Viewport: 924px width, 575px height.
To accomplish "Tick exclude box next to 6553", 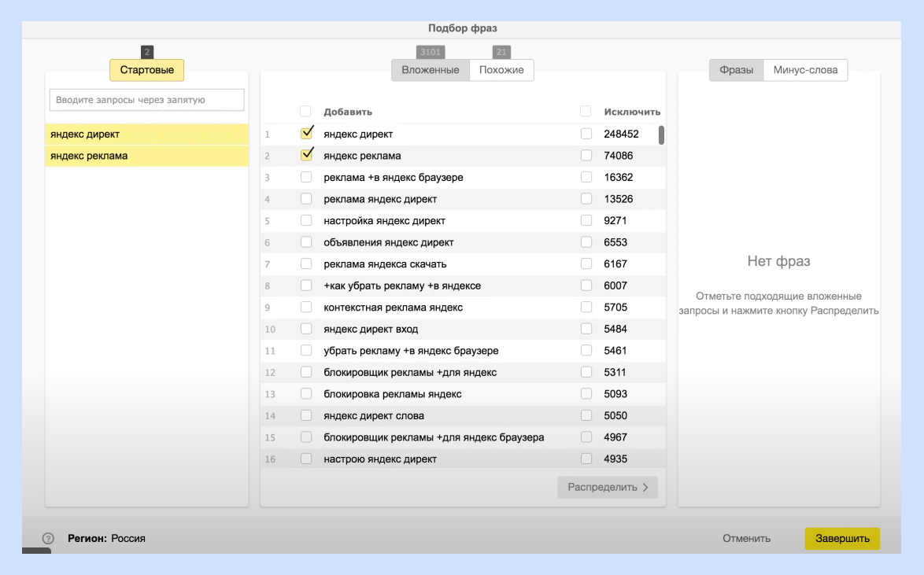I will tap(586, 242).
